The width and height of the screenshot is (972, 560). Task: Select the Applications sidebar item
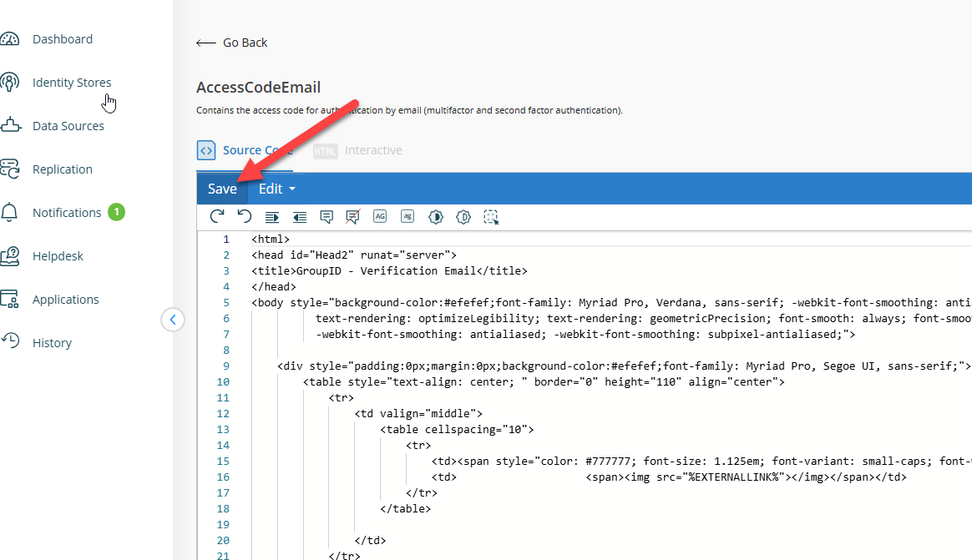pos(65,299)
